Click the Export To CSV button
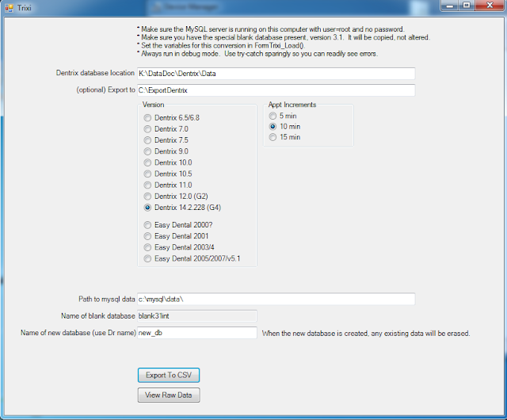The height and width of the screenshot is (420, 507). coord(169,375)
